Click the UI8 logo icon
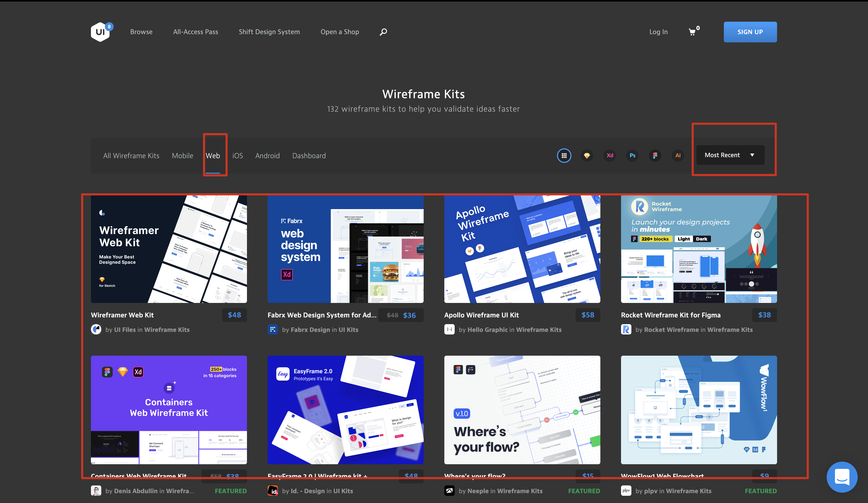The height and width of the screenshot is (503, 868). 100,32
